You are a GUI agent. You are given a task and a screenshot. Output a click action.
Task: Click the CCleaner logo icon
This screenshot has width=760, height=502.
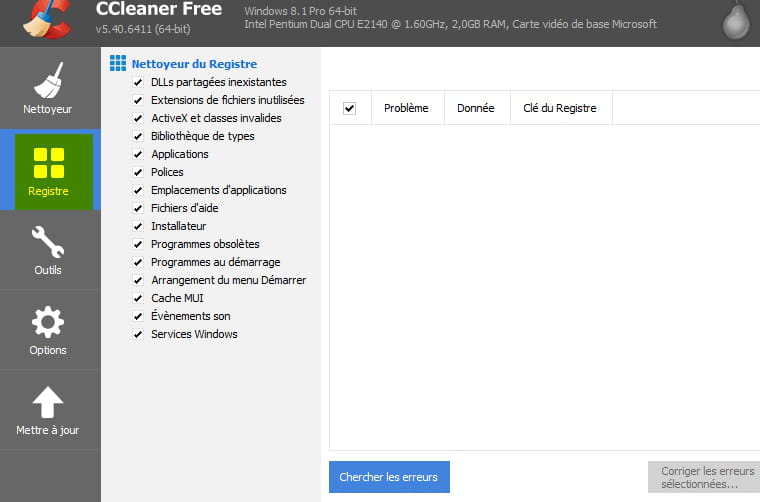point(48,19)
